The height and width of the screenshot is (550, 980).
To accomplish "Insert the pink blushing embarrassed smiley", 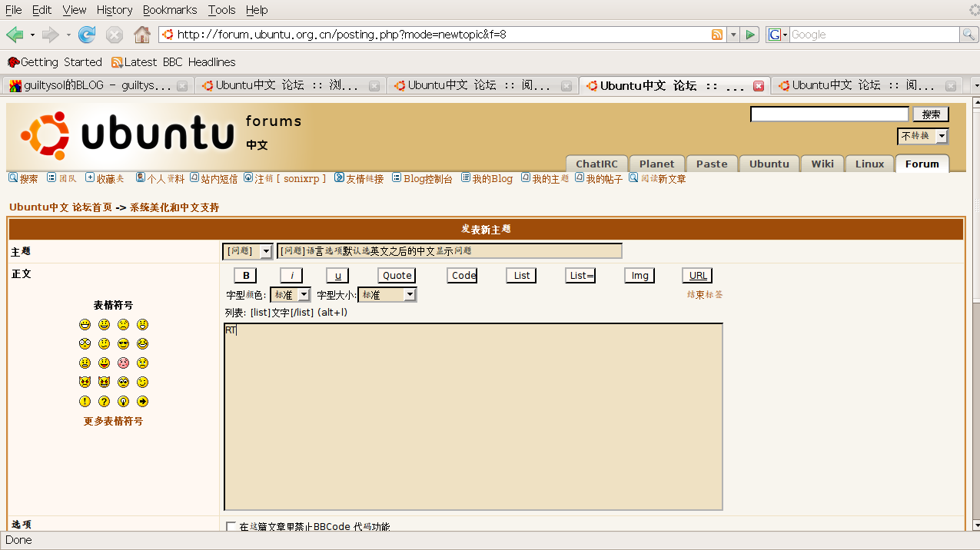I will (x=123, y=363).
